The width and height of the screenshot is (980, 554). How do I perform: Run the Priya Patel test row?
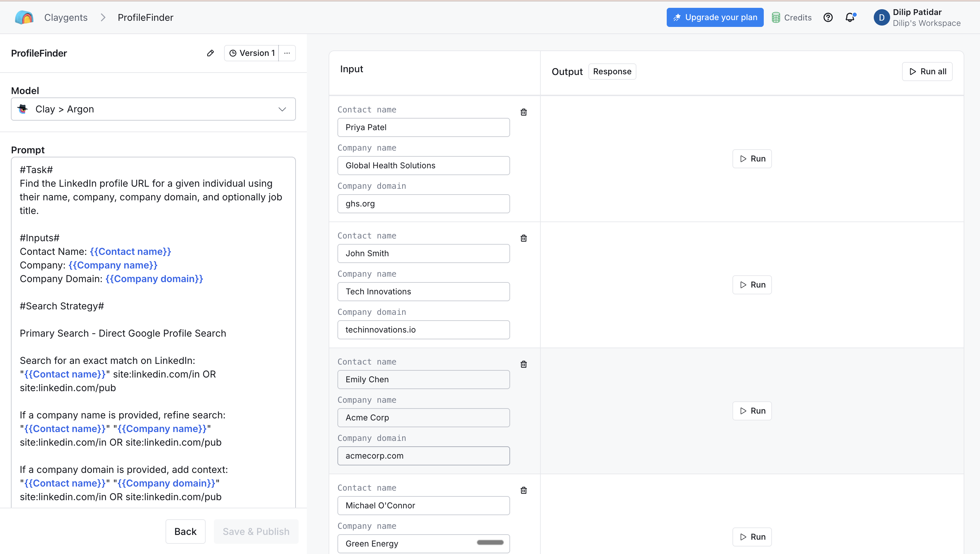(x=752, y=159)
